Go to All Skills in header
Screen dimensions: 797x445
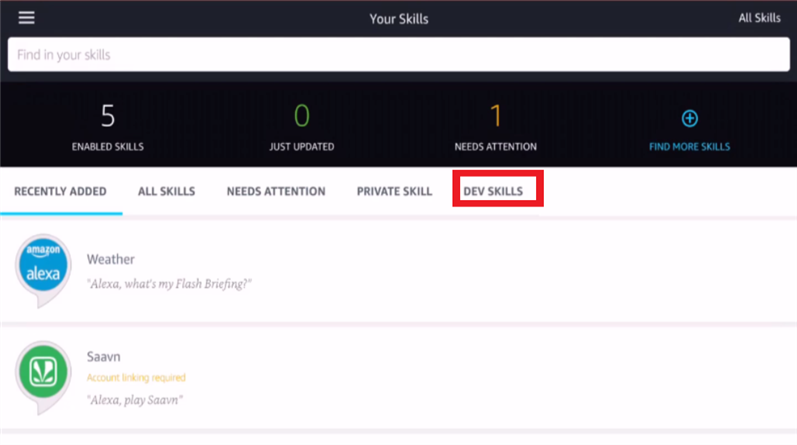tap(759, 18)
